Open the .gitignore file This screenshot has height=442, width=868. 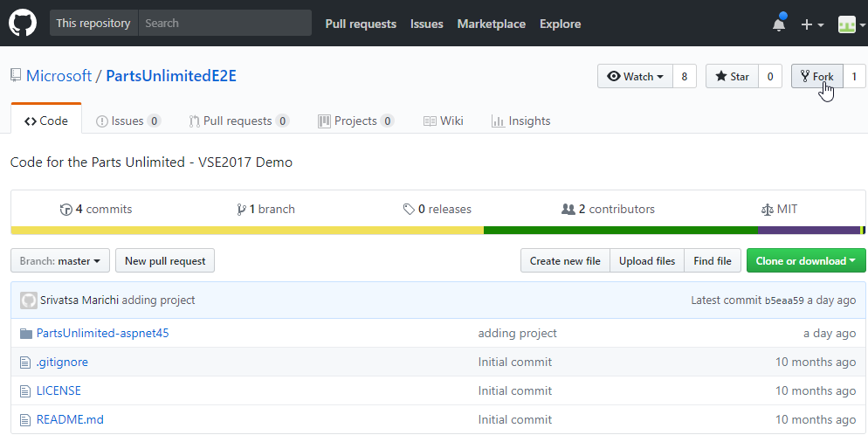click(x=62, y=363)
